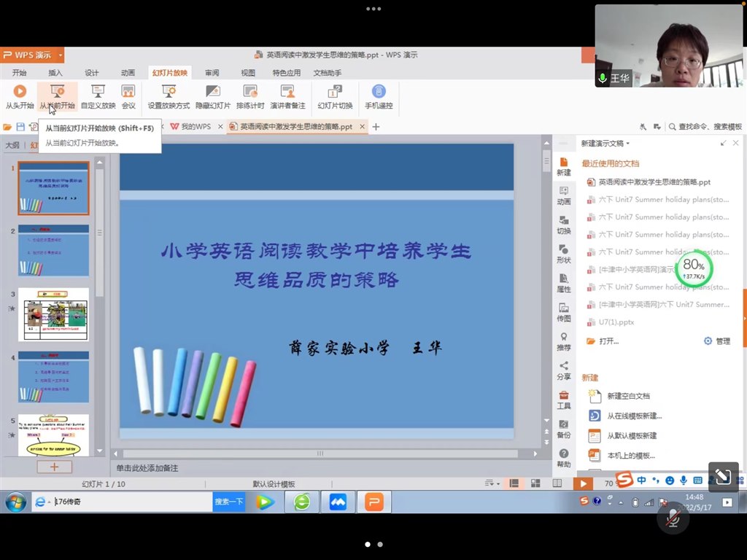Open the outline view 大纲 dropdown

pos(12,144)
